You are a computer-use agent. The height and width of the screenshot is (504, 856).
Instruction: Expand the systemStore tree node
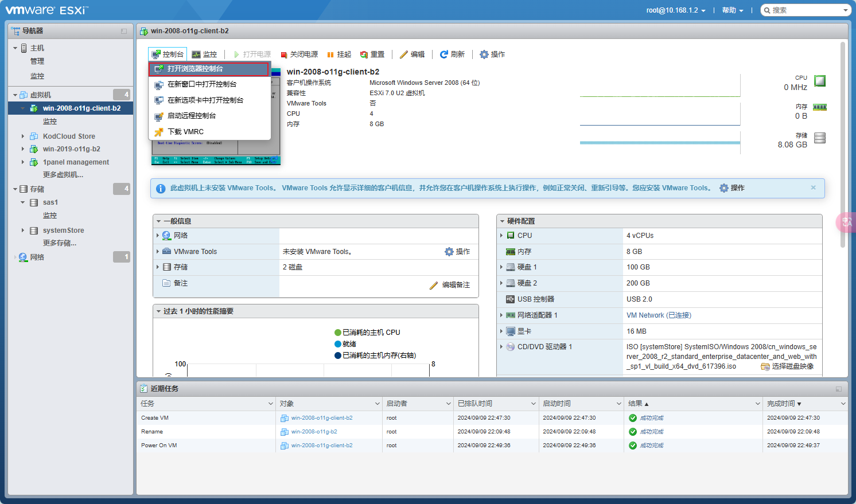pos(23,230)
